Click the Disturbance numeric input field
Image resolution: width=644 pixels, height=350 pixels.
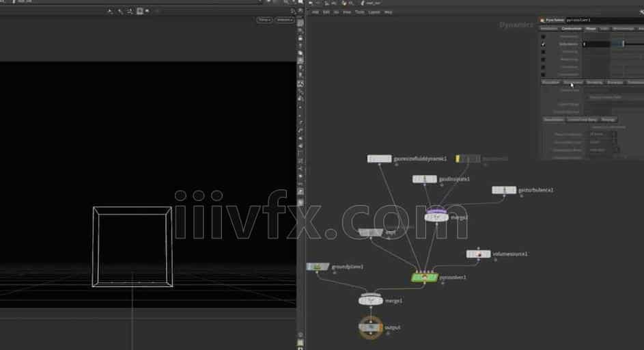(x=596, y=44)
